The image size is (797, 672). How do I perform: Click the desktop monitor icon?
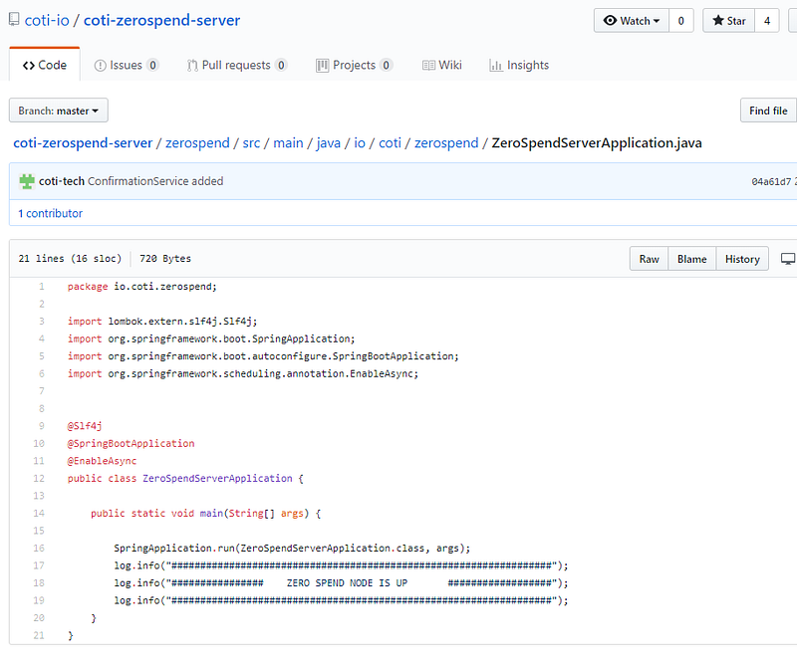tap(788, 259)
